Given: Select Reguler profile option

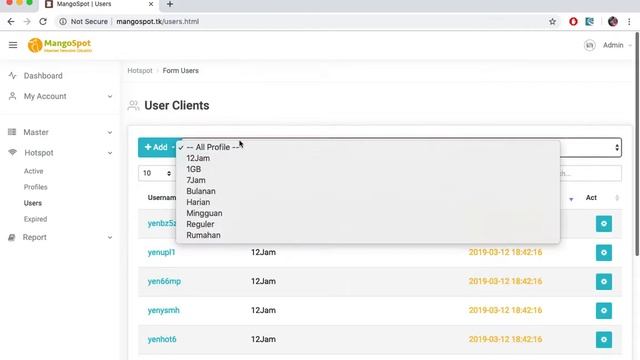Looking at the screenshot, I should tap(368, 224).
